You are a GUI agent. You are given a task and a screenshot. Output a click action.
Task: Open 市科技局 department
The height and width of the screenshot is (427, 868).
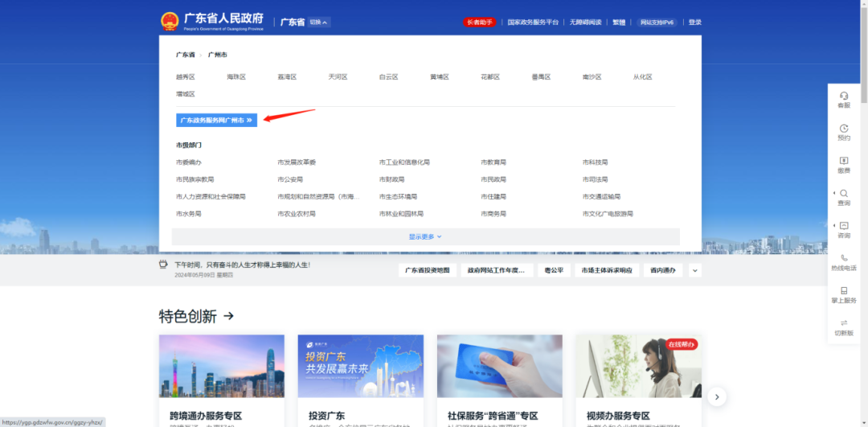point(595,162)
